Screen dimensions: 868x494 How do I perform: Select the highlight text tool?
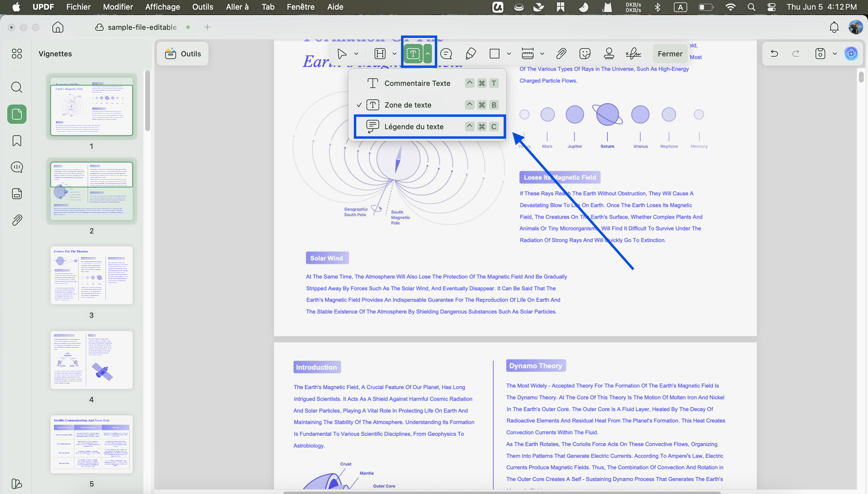point(380,54)
